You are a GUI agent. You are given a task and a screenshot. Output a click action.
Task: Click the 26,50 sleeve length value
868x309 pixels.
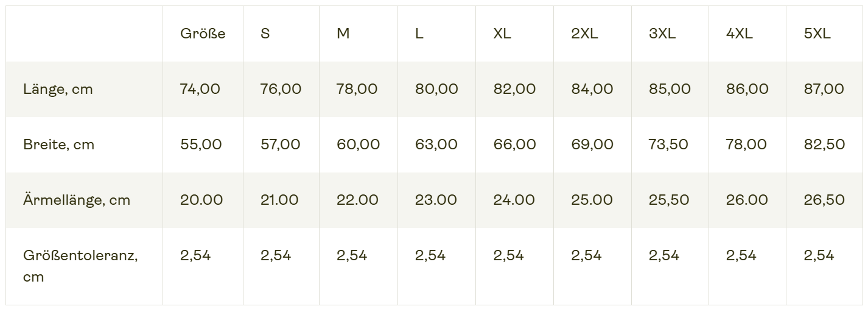(x=825, y=200)
